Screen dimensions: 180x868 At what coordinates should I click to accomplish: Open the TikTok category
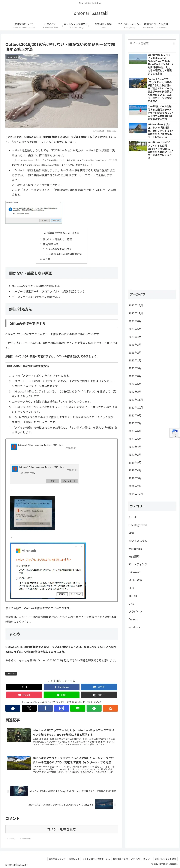coord(132,596)
